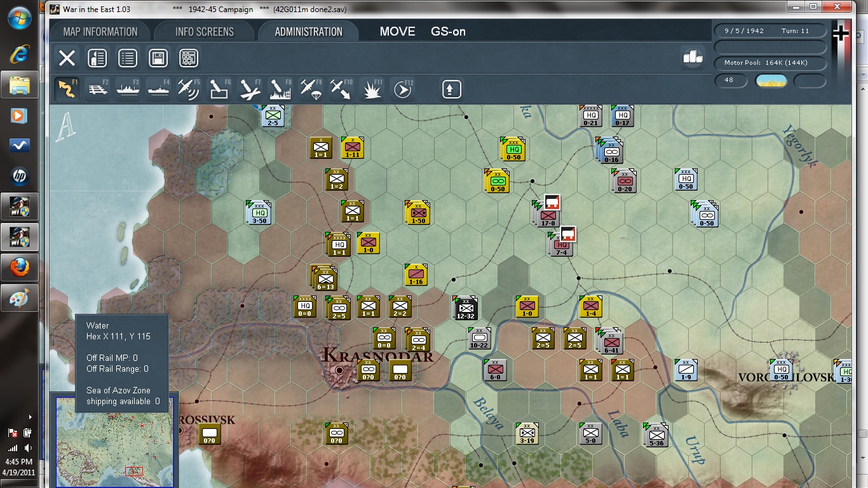Click the 48 admin points counter
The image size is (868, 488).
731,81
